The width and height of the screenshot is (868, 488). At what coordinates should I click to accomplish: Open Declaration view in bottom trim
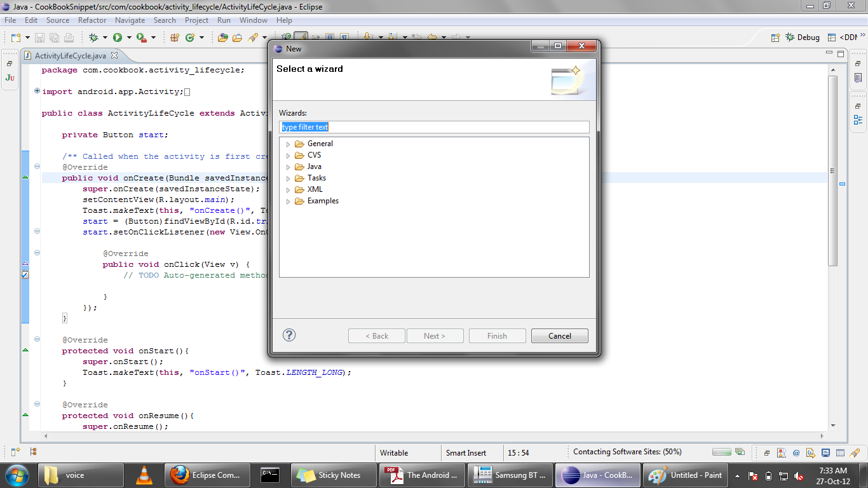tap(811, 453)
